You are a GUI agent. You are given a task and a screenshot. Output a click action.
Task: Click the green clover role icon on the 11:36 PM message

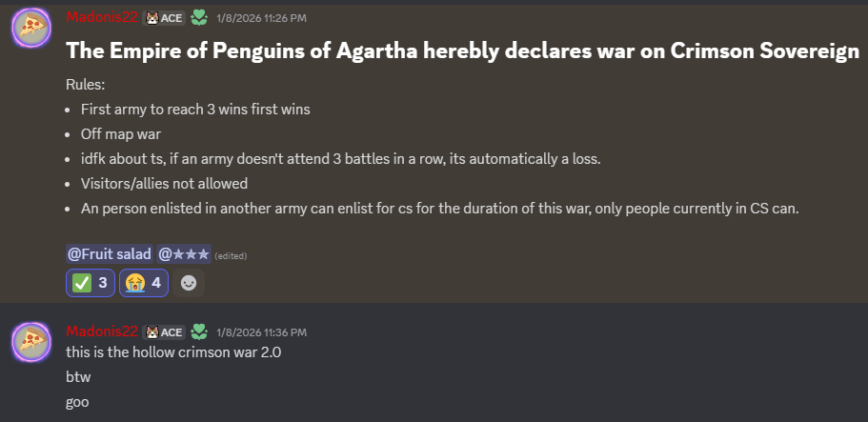coord(199,332)
